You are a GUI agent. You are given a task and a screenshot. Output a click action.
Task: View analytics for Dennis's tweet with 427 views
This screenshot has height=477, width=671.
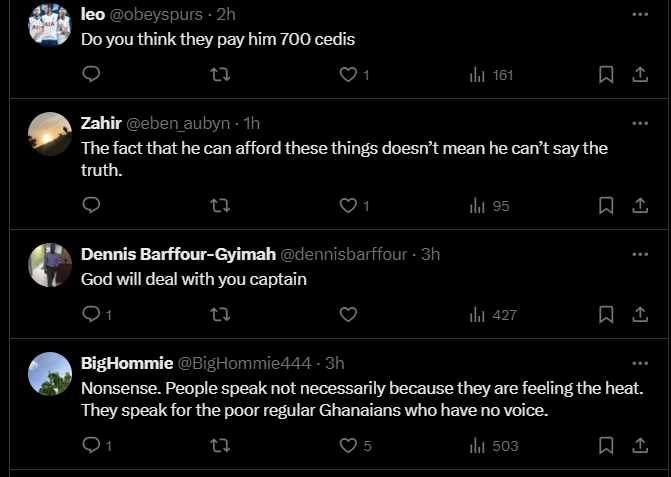pos(493,314)
